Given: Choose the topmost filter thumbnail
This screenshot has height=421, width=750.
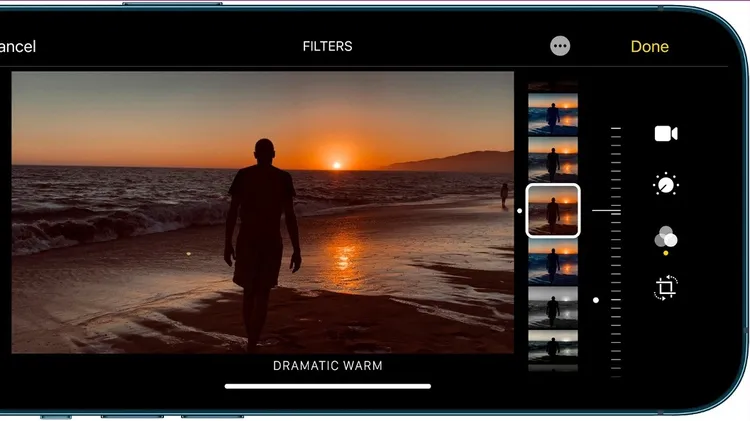Looking at the screenshot, I should point(553,114).
